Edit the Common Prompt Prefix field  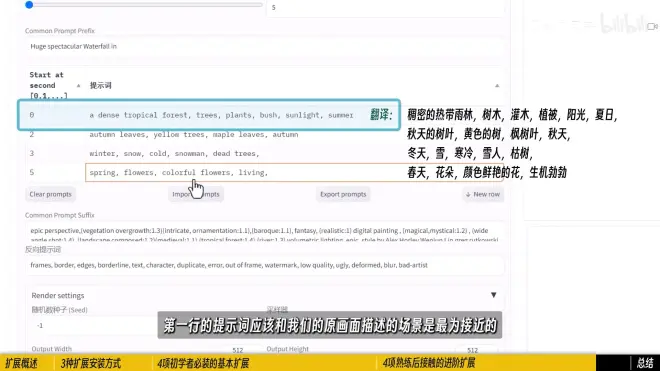tap(264, 46)
